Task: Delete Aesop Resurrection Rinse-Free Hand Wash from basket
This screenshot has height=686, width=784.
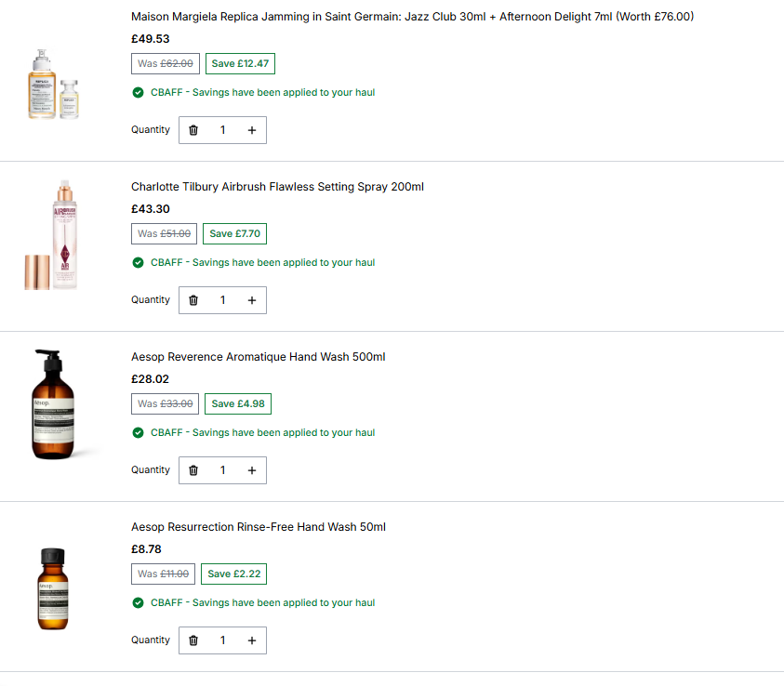Action: click(x=193, y=640)
